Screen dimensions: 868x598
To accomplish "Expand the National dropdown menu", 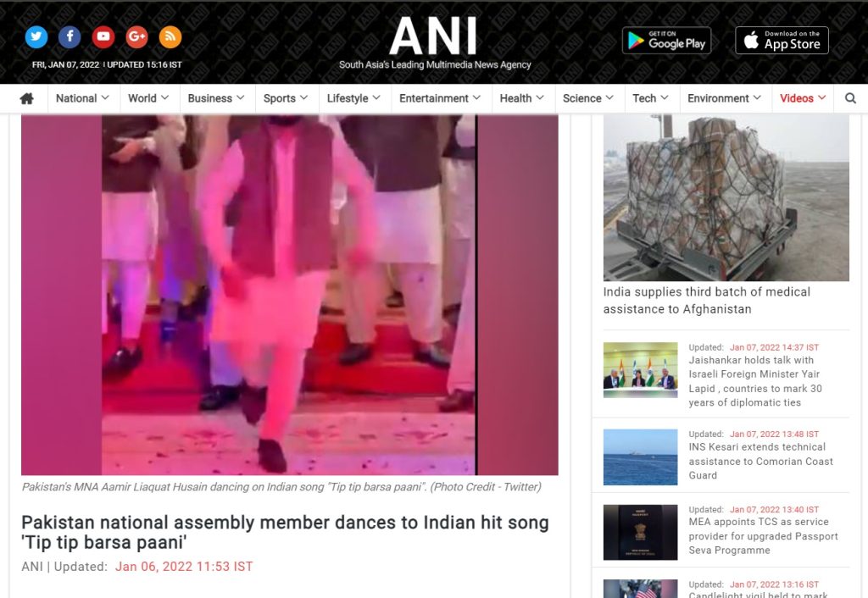I will (82, 98).
